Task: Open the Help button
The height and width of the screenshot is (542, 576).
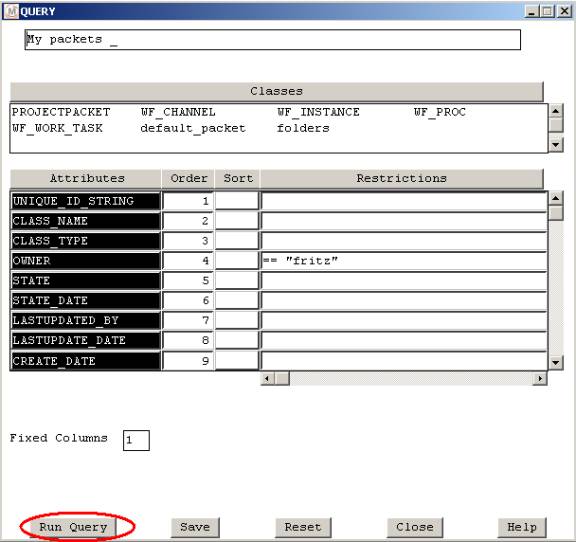Action: click(x=522, y=527)
